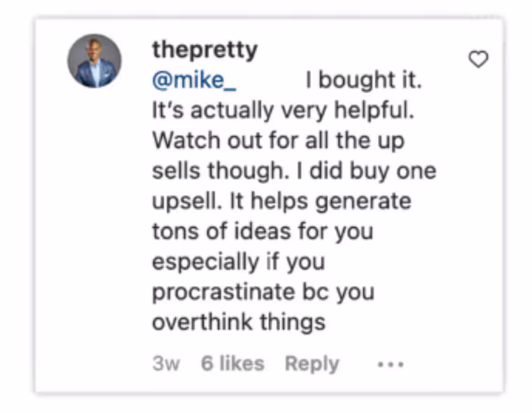Click the comment text starting "It's actually very helpful"
Image resolution: width=532 pixels, height=413 pixels.
tap(283, 111)
